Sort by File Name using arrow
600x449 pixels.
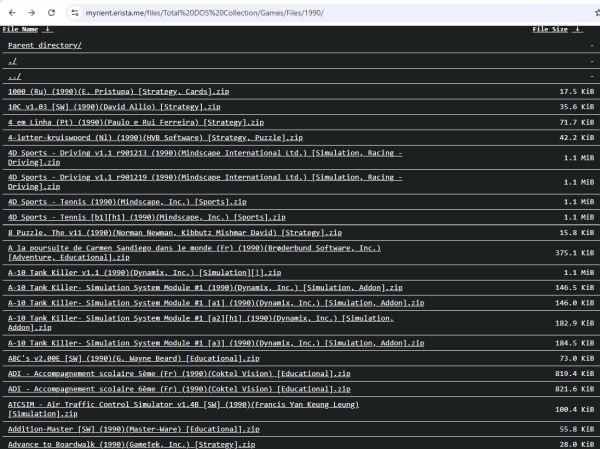click(48, 29)
